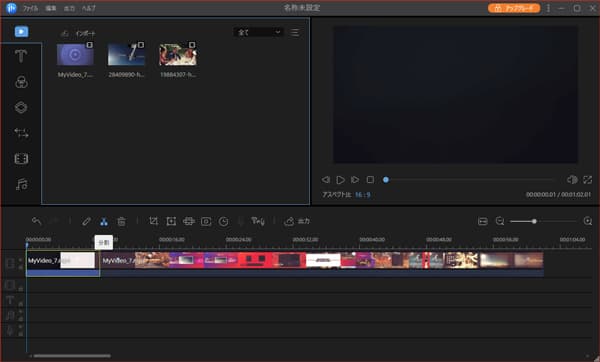Click the blue split clip tool

pyautogui.click(x=104, y=222)
